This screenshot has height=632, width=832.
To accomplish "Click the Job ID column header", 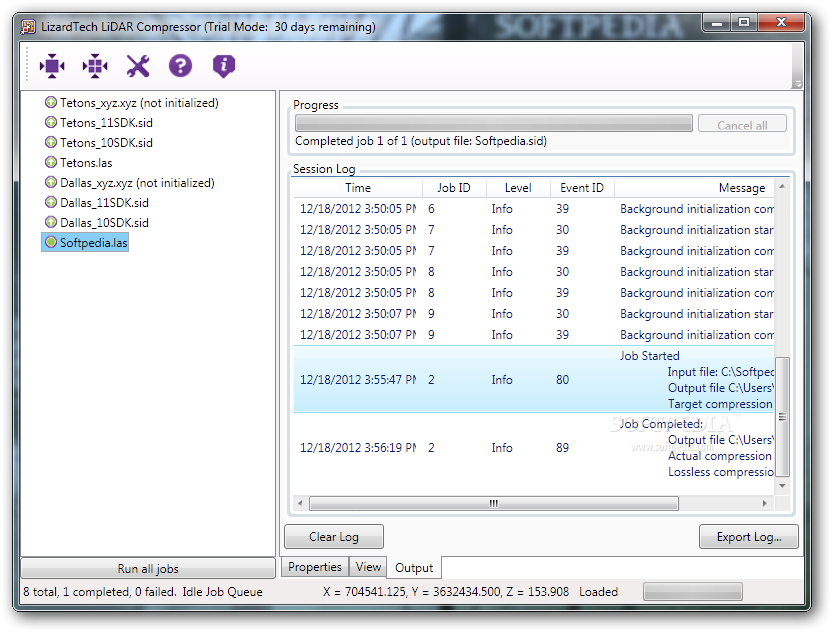I will (x=454, y=188).
